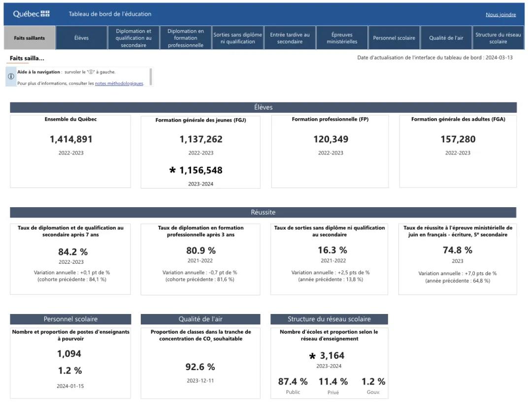Viewport: 532px width, 408px height.
Task: Click the value 1,414,891 for Ensemble du Québec
Action: (x=71, y=139)
